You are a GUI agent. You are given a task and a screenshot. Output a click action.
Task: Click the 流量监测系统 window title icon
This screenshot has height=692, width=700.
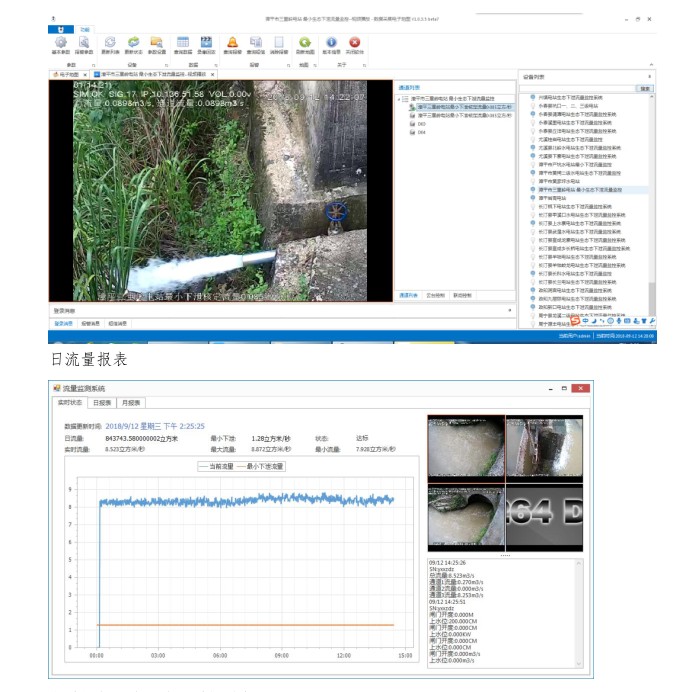[57, 388]
